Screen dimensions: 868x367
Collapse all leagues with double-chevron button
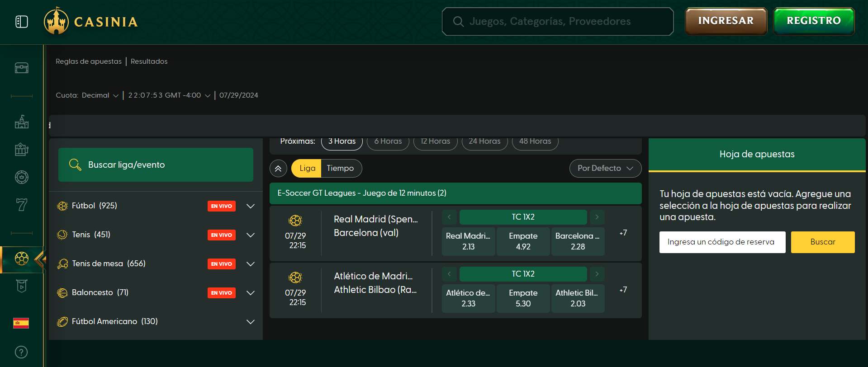(278, 169)
